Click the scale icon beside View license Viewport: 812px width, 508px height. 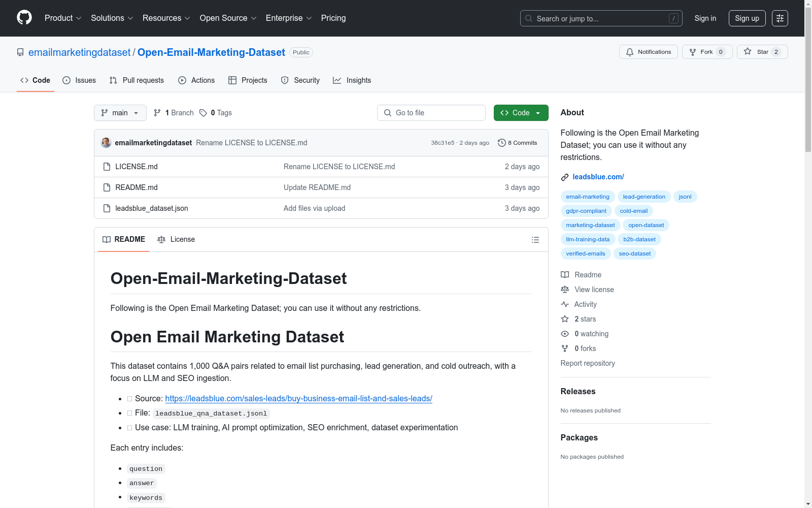(x=565, y=290)
